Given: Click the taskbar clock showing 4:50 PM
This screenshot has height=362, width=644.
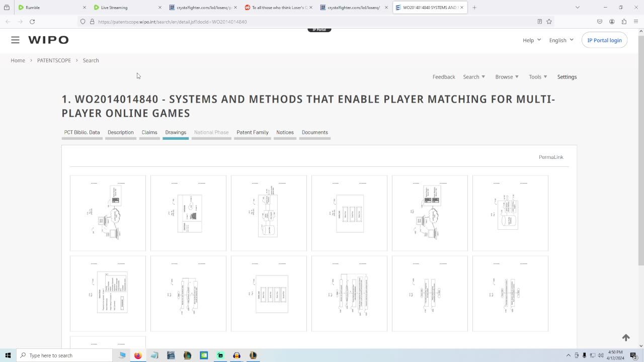Looking at the screenshot, I should (x=616, y=355).
